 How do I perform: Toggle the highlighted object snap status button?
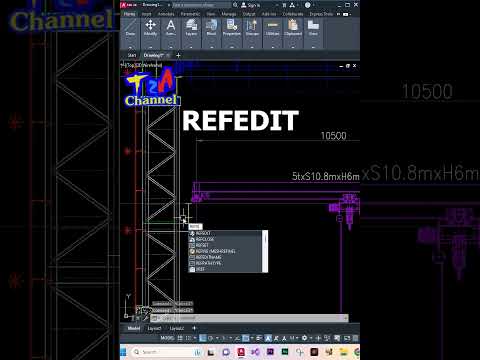coord(246,338)
